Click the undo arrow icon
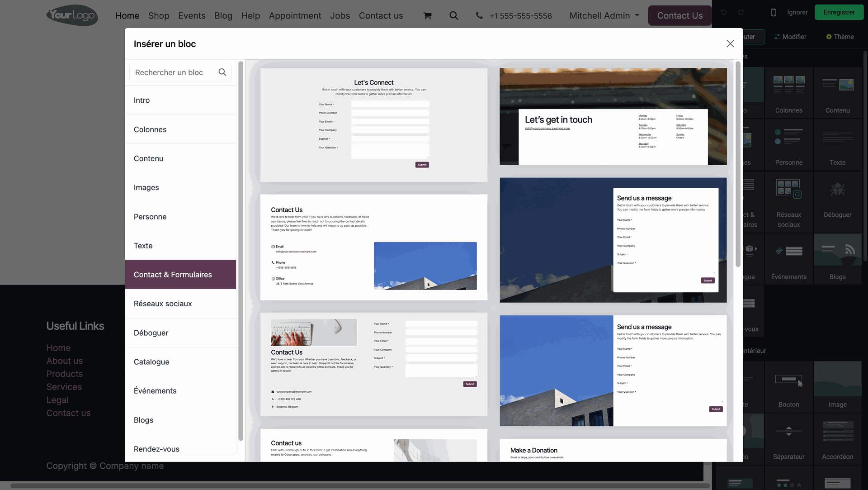 click(724, 12)
